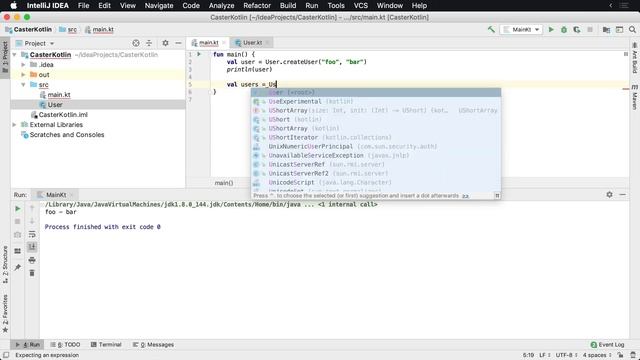Run MainKt with the green play button
The image size is (640, 360).
tap(551, 29)
